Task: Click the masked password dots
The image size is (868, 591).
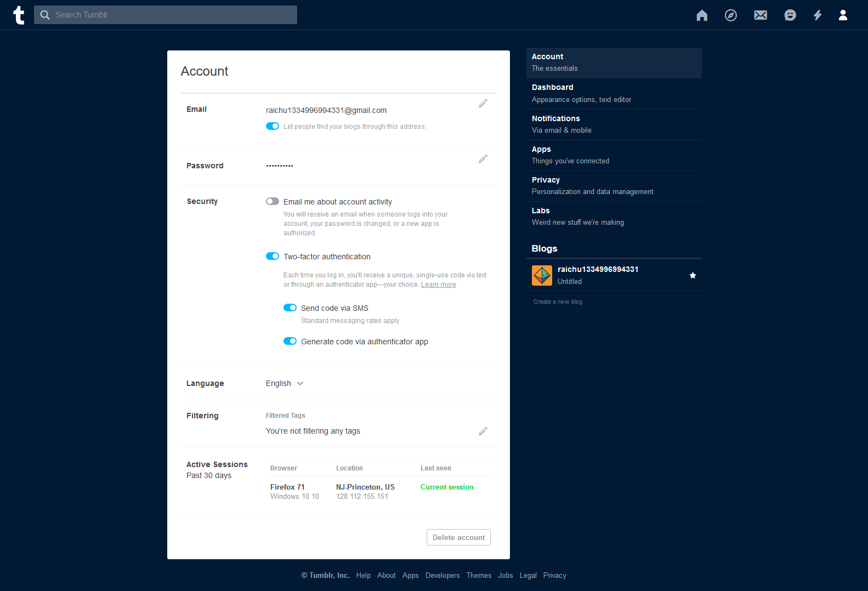Action: click(x=280, y=166)
